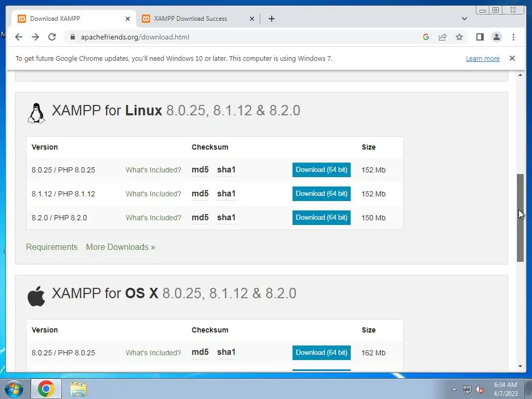Share this page using the share icon
This screenshot has width=532, height=399.
point(443,37)
